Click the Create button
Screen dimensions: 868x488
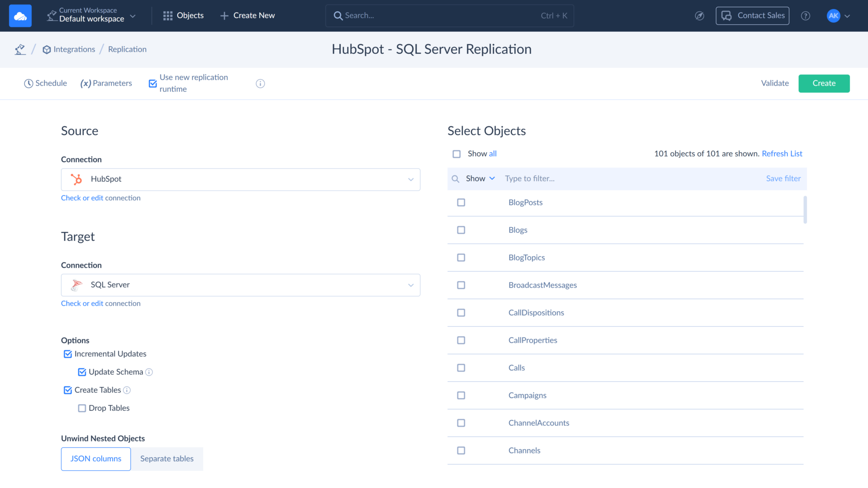pyautogui.click(x=824, y=83)
